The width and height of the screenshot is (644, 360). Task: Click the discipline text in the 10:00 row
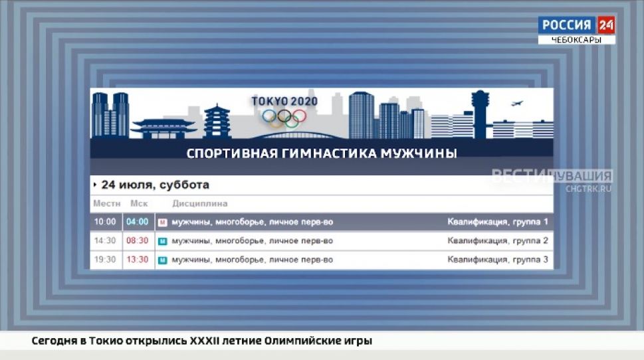coord(252,222)
